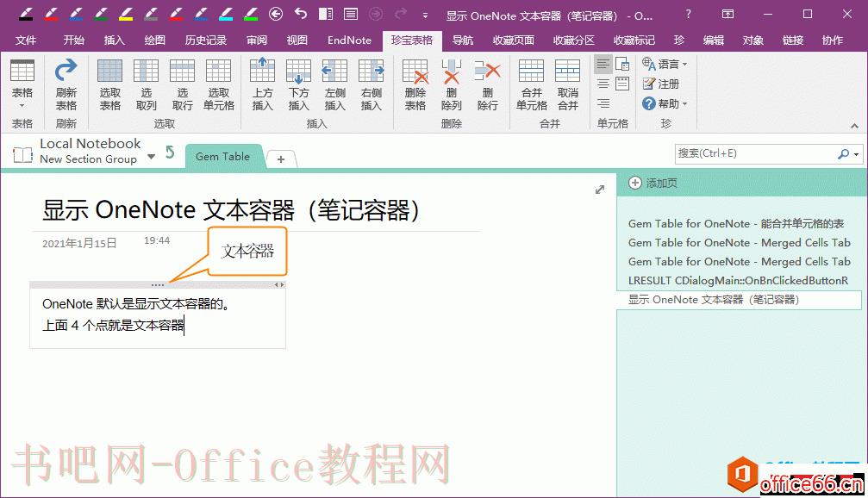
Task: Toggle left cell alignment
Action: click(x=603, y=65)
